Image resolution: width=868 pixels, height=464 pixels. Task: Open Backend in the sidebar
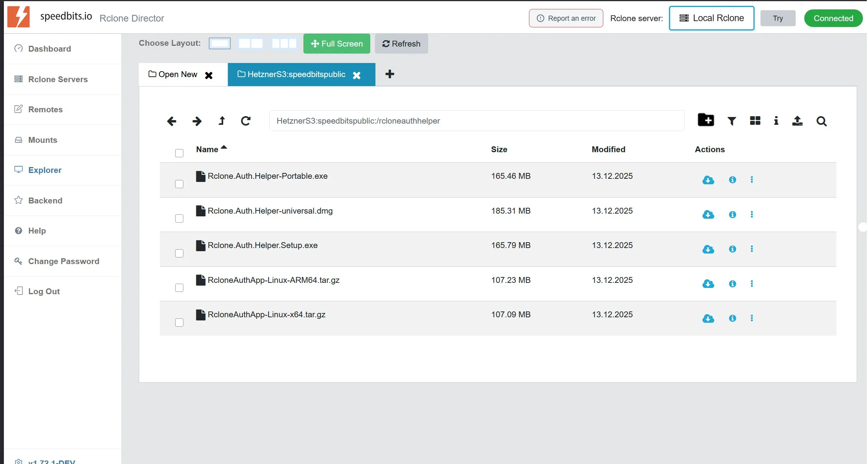pos(63,200)
